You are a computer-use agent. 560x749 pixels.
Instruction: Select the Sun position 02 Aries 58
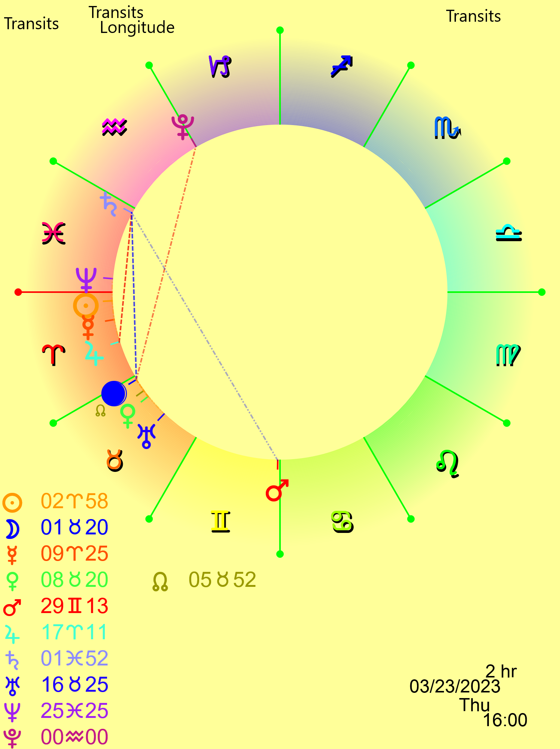74,501
